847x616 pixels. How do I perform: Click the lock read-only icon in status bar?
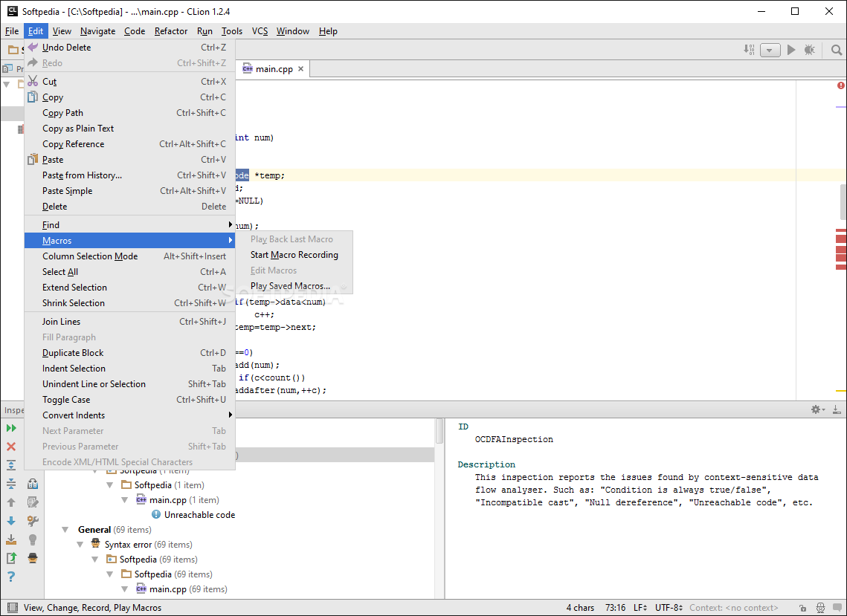tap(803, 608)
